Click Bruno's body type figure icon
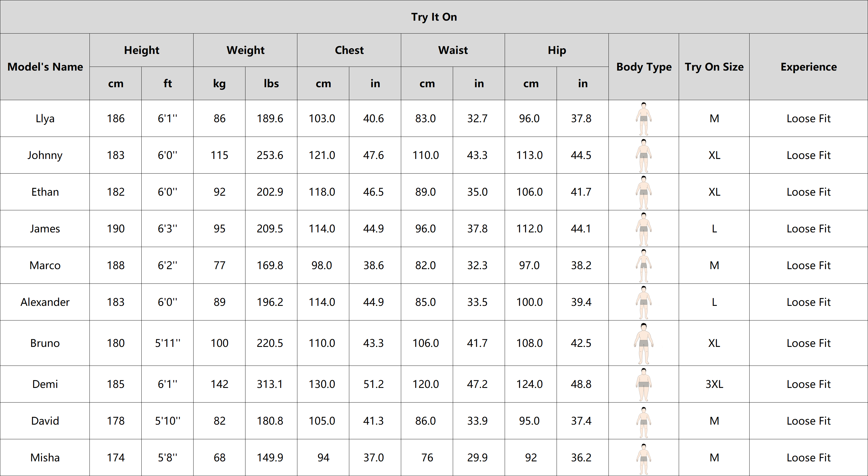 pos(643,343)
